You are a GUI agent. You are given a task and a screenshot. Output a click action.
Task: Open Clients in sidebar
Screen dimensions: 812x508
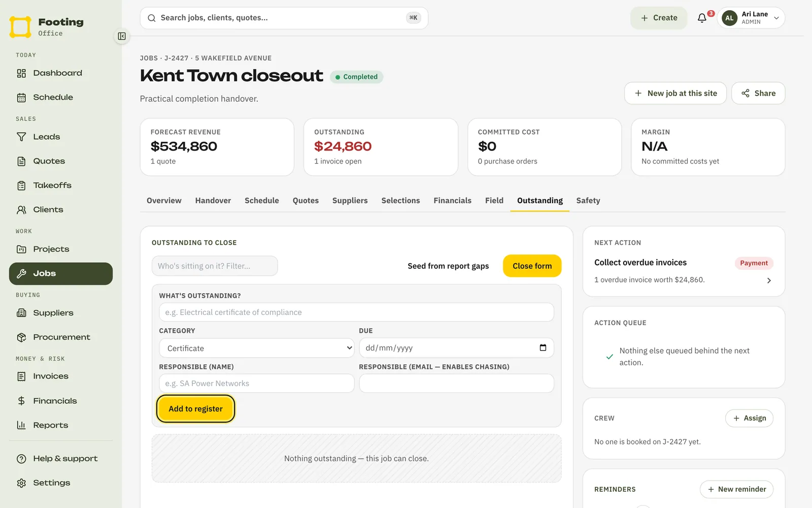click(x=61, y=210)
